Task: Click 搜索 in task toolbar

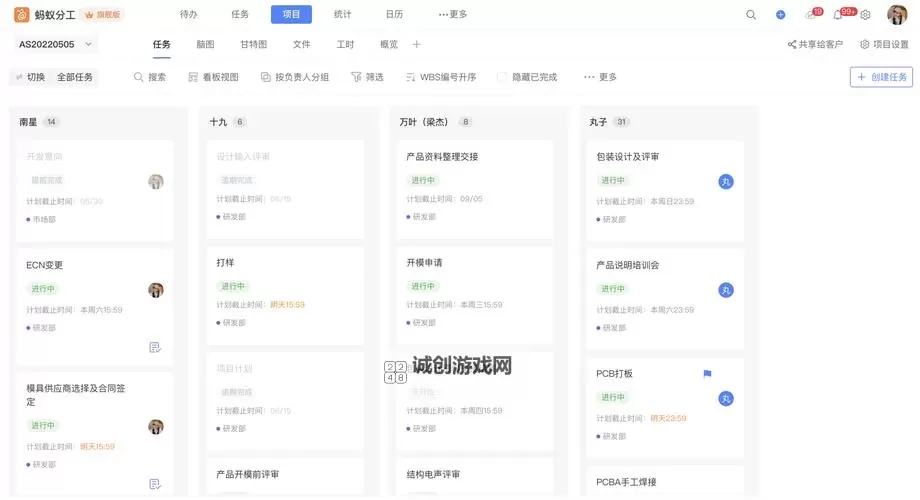Action: click(150, 77)
